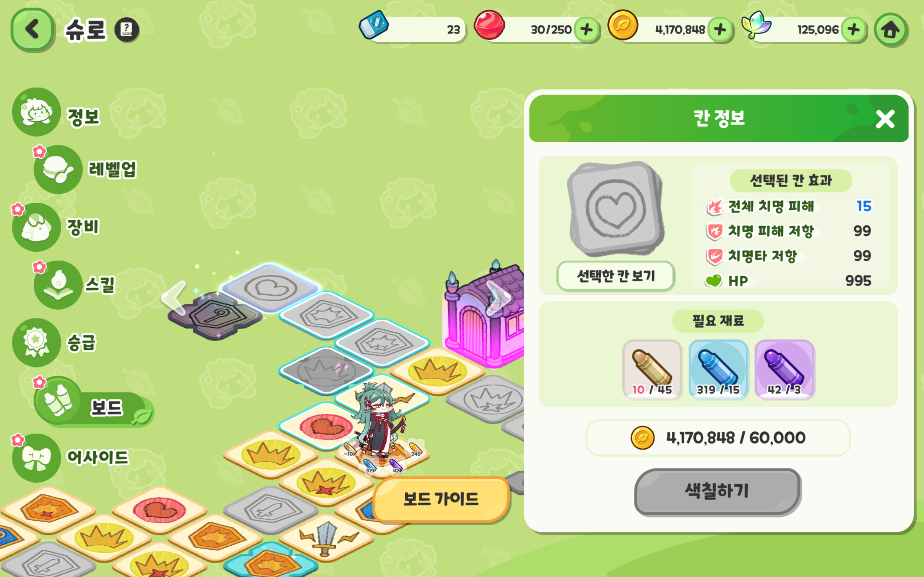Viewport: 924px width, 577px height.
Task: Click the 선택한 칸 보기 button
Action: 615,276
